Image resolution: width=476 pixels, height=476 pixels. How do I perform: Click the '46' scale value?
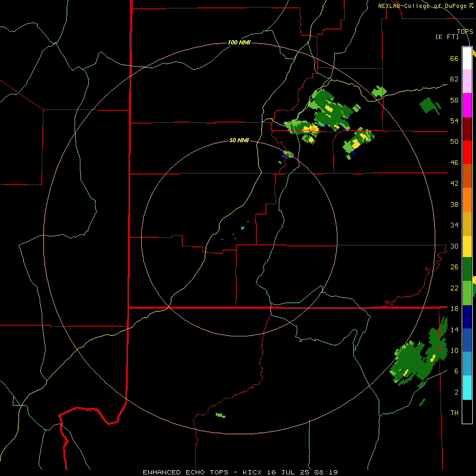point(454,163)
